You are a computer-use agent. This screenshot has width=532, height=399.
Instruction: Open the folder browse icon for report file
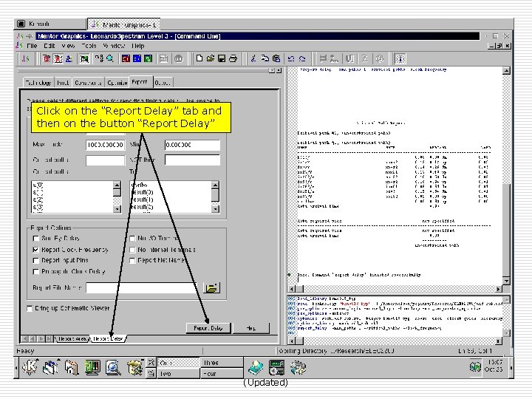tap(211, 287)
